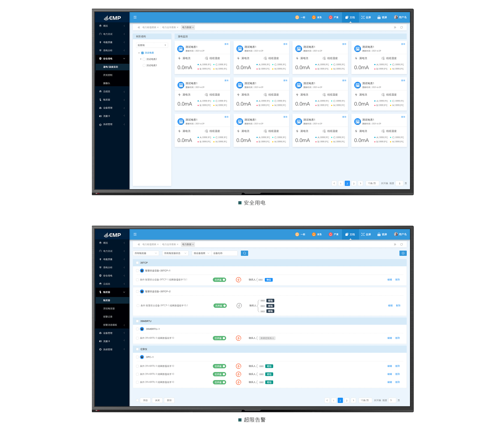Open 严重 alarm bell in 安全用电 screen
This screenshot has height=433, width=504.
pyautogui.click(x=330, y=17)
